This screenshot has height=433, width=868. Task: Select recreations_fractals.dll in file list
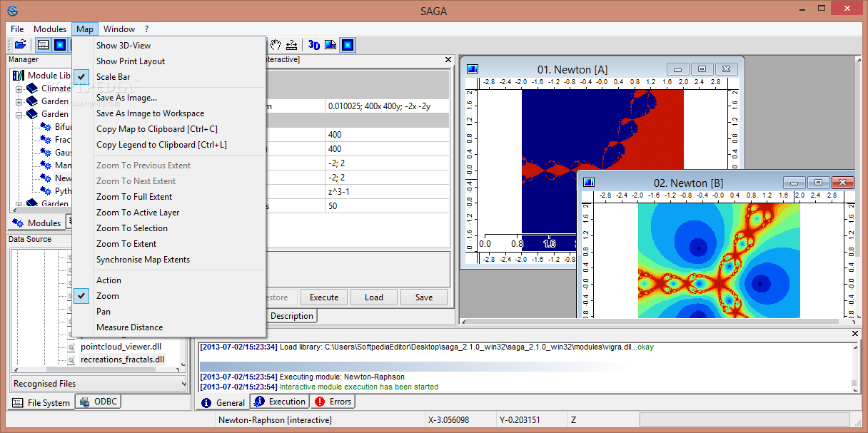[x=122, y=360]
